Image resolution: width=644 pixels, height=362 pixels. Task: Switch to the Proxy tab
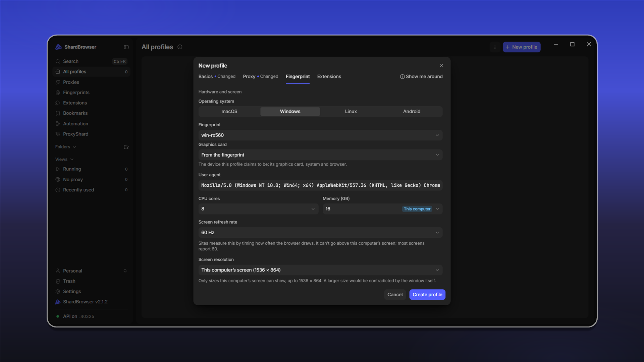pos(260,76)
